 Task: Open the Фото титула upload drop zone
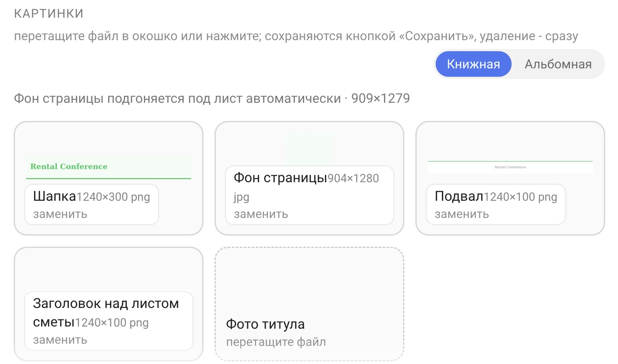(x=309, y=304)
